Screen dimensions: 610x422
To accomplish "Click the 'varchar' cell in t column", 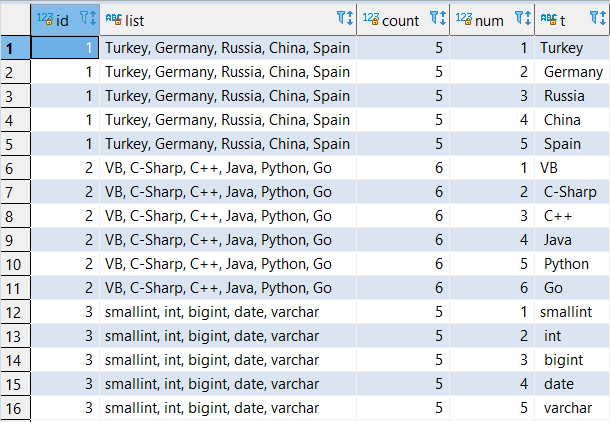I will pyautogui.click(x=572, y=408).
